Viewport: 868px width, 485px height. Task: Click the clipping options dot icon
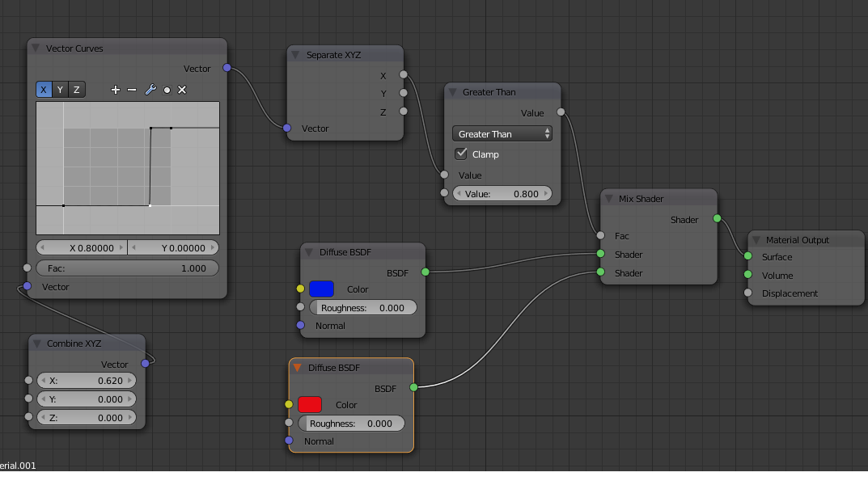(167, 90)
